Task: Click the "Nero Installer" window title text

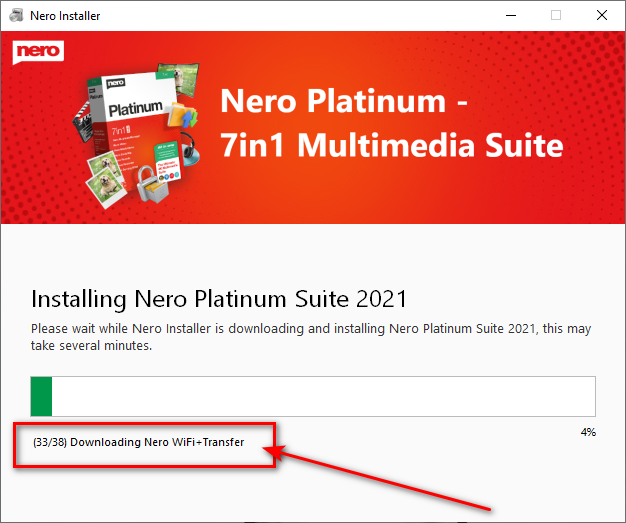Action: (65, 16)
